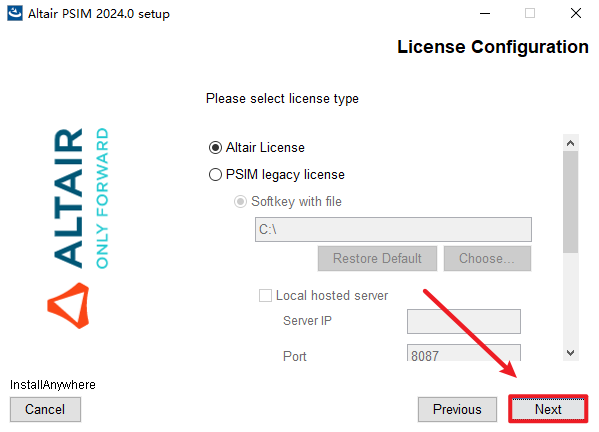The width and height of the screenshot is (599, 432).
Task: Click the Restore Default button
Action: (x=377, y=259)
